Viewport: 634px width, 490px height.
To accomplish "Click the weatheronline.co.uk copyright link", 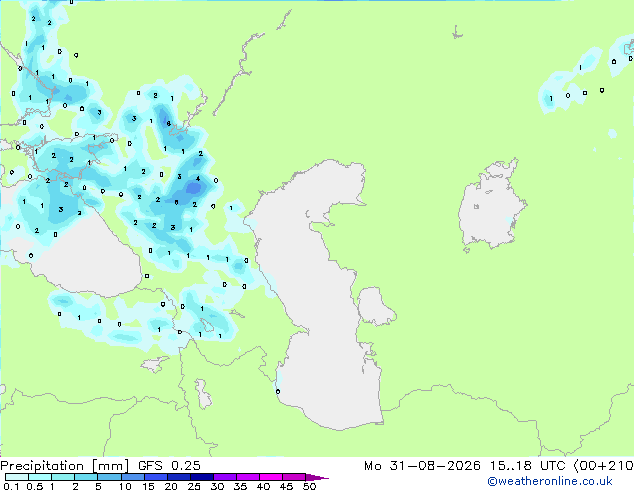I will pos(550,481).
